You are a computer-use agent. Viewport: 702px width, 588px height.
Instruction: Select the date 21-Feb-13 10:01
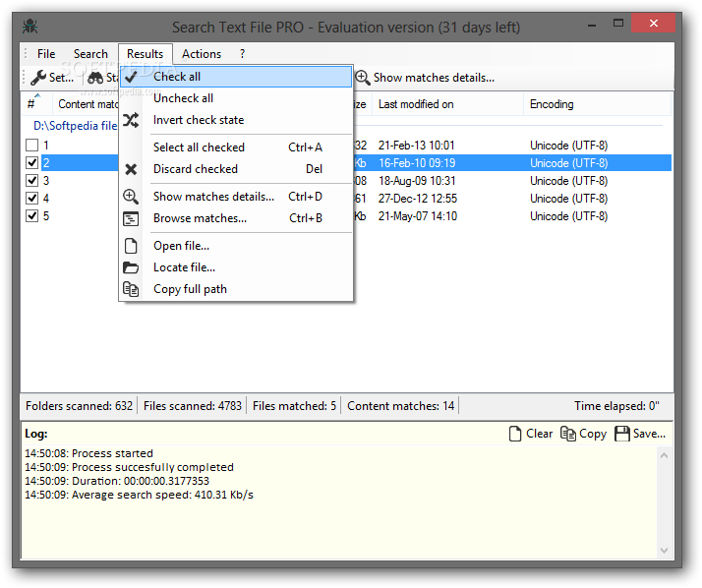[416, 146]
